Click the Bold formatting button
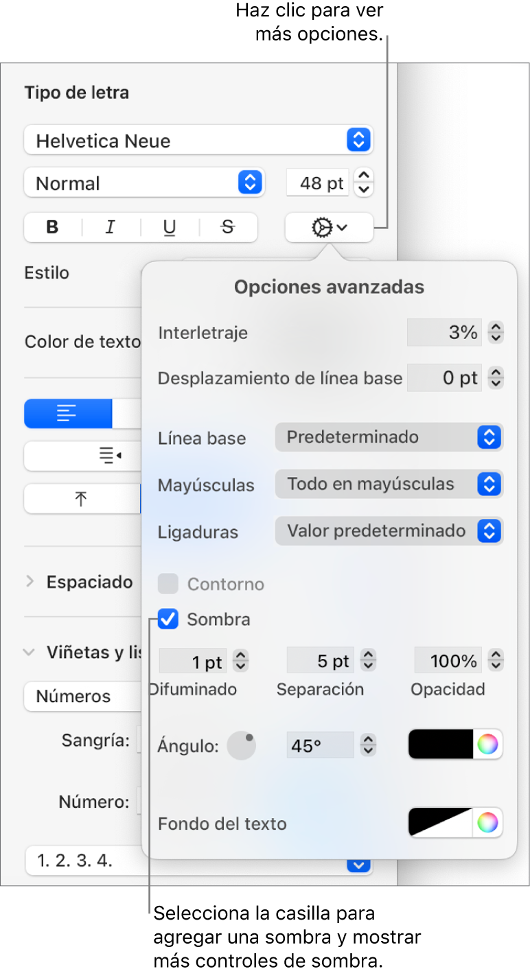The height and width of the screenshot is (980, 530). tap(53, 228)
